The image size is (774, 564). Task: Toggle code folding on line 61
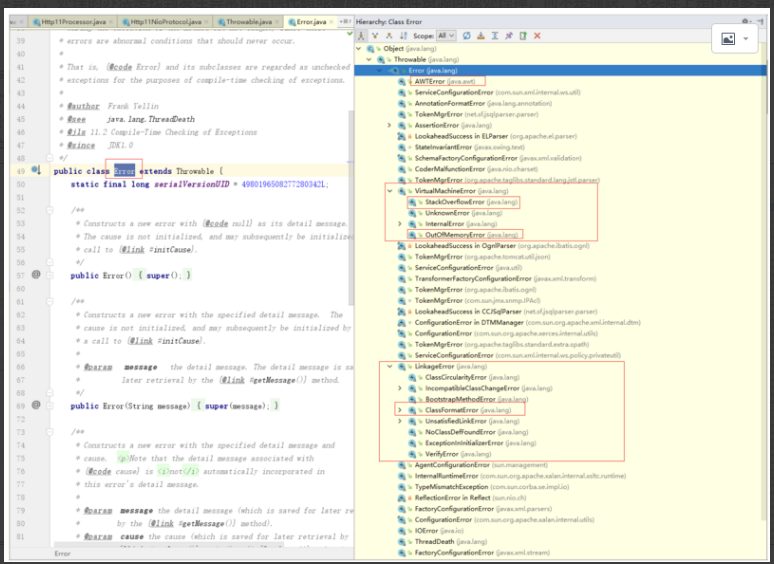point(49,301)
